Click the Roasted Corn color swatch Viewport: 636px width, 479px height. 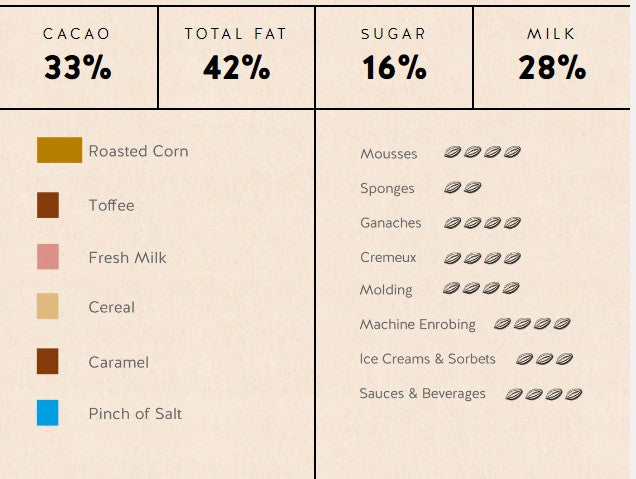point(59,150)
